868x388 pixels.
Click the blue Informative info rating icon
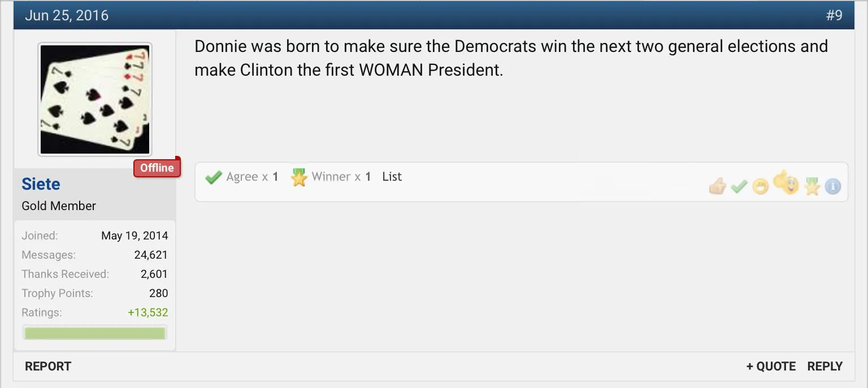coord(833,186)
